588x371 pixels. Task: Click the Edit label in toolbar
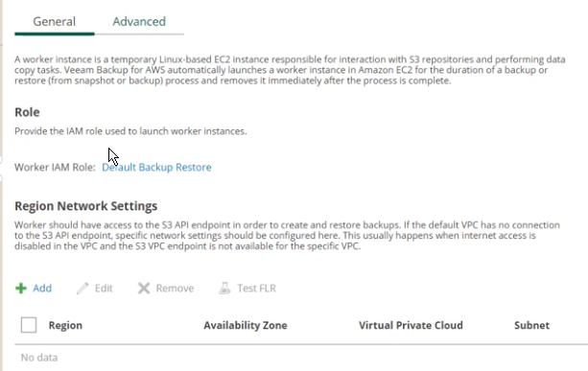coord(104,289)
